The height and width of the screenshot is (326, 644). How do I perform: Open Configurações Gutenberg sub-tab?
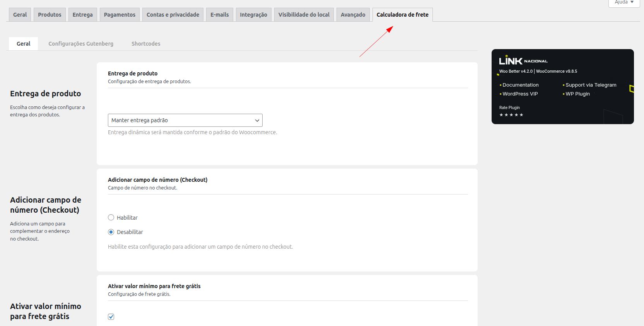pos(81,44)
